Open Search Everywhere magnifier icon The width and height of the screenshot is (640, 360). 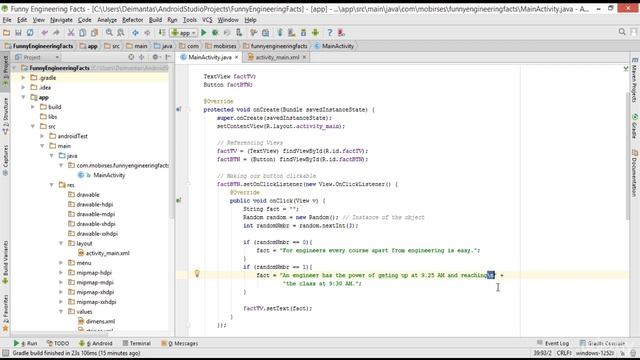point(622,32)
